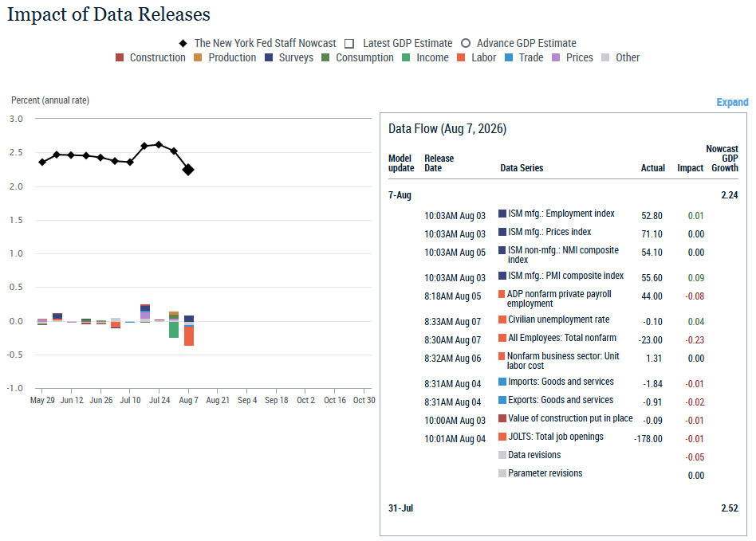Collapse the 7-Aug model update row
Screen dimensions: 756x541
click(400, 195)
